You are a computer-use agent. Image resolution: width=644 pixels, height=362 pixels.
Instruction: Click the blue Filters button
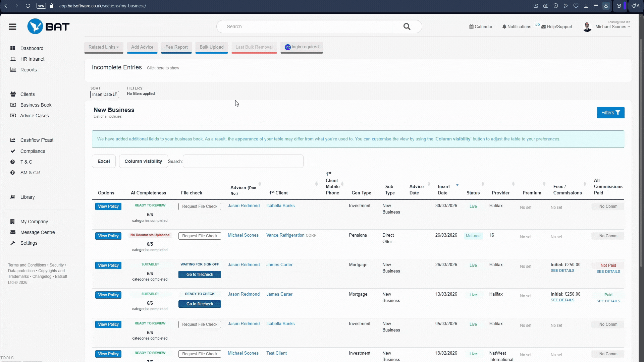(x=610, y=113)
